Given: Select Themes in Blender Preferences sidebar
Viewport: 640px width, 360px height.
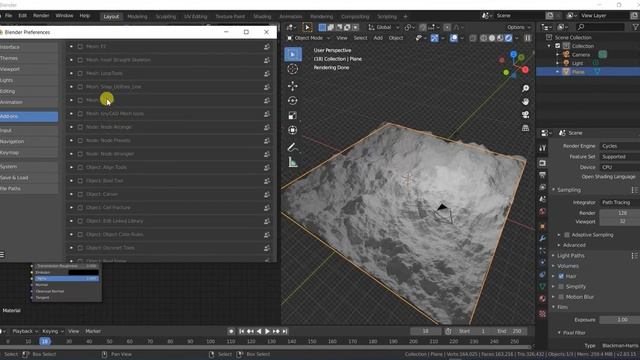Looking at the screenshot, I should point(29,58).
